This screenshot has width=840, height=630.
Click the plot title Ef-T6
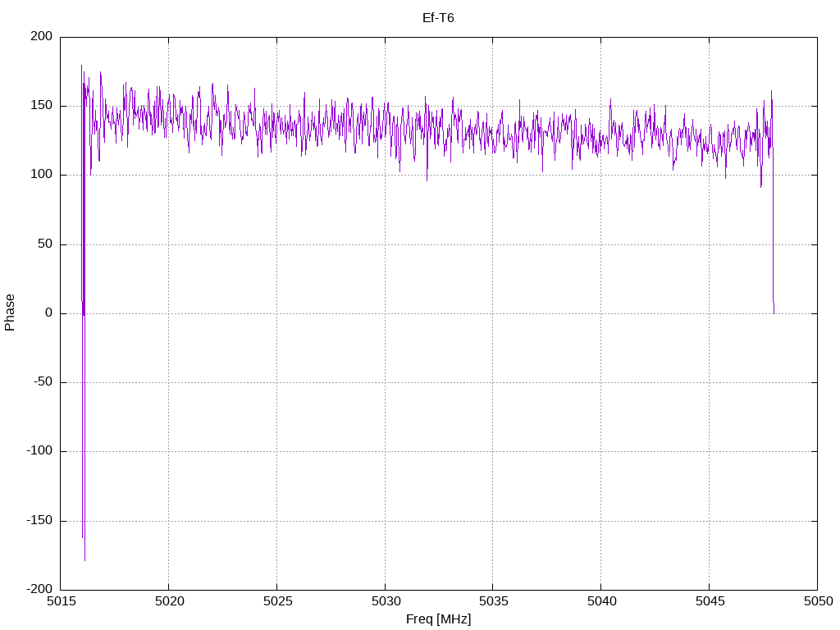point(438,17)
